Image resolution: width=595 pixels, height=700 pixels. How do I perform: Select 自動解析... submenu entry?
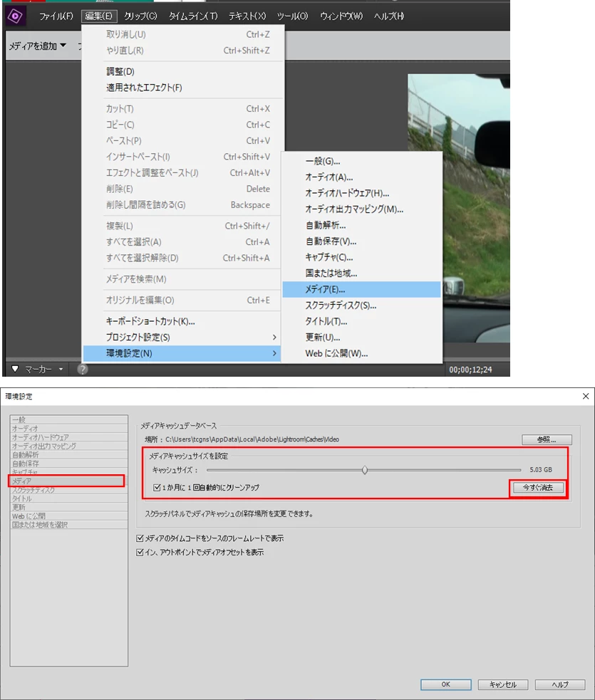pyautogui.click(x=362, y=226)
